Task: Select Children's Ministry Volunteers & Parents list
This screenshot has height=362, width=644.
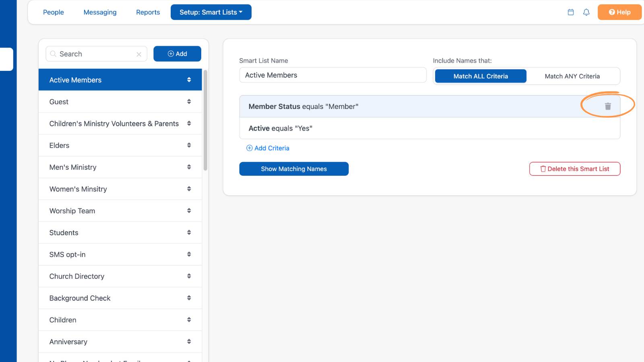Action: tap(120, 123)
